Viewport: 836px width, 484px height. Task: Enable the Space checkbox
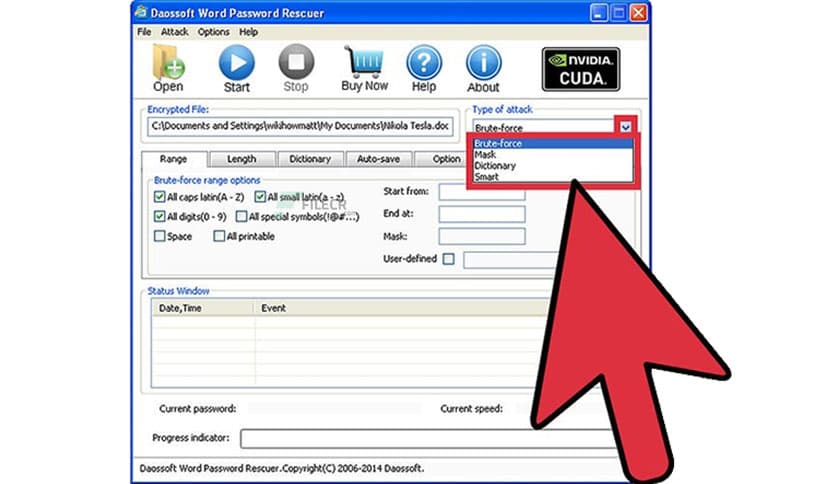click(x=159, y=236)
